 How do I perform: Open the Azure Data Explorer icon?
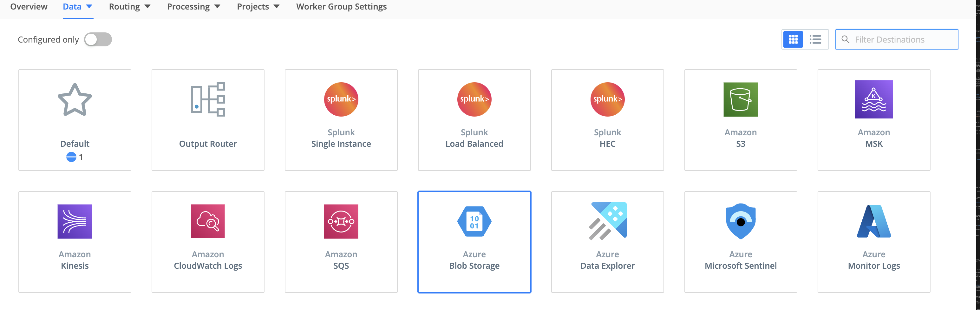tap(608, 221)
